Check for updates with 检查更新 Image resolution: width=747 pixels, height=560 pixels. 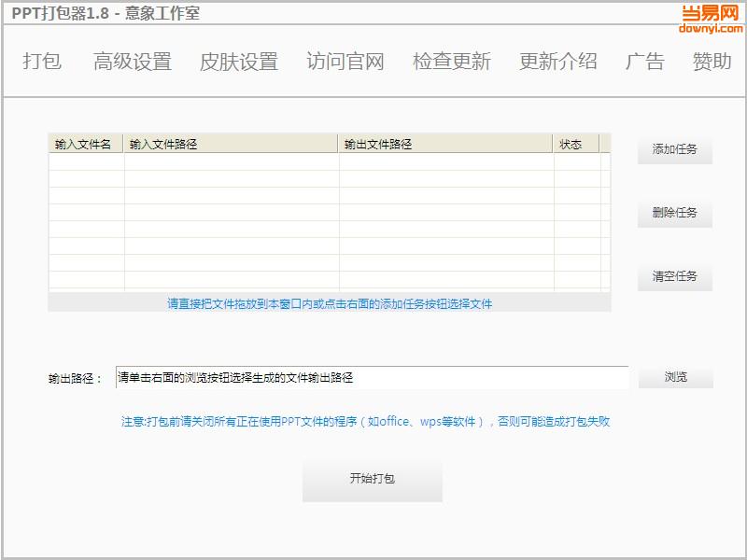tap(451, 62)
